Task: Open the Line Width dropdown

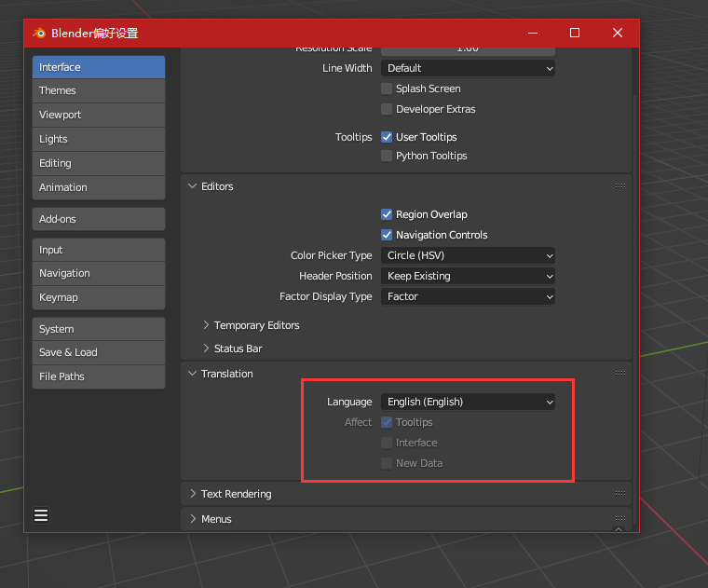Action: 468,68
